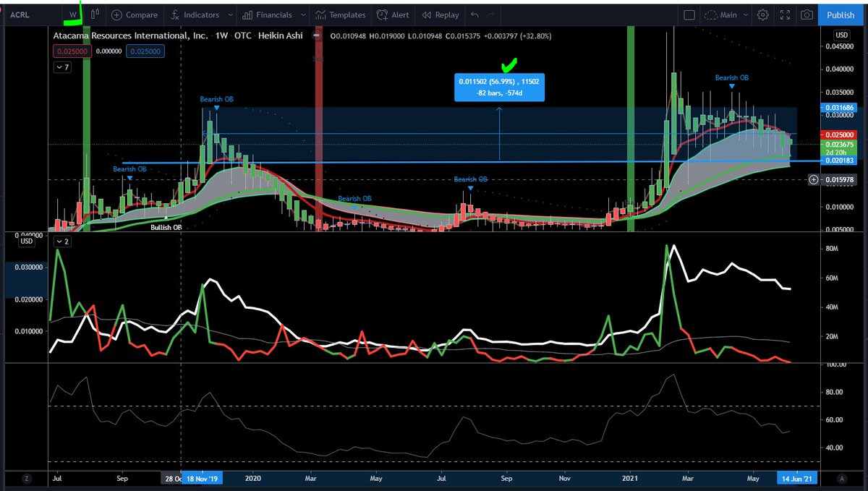The width and height of the screenshot is (868, 491).
Task: Change the W weekly interval selector
Action: pos(72,14)
